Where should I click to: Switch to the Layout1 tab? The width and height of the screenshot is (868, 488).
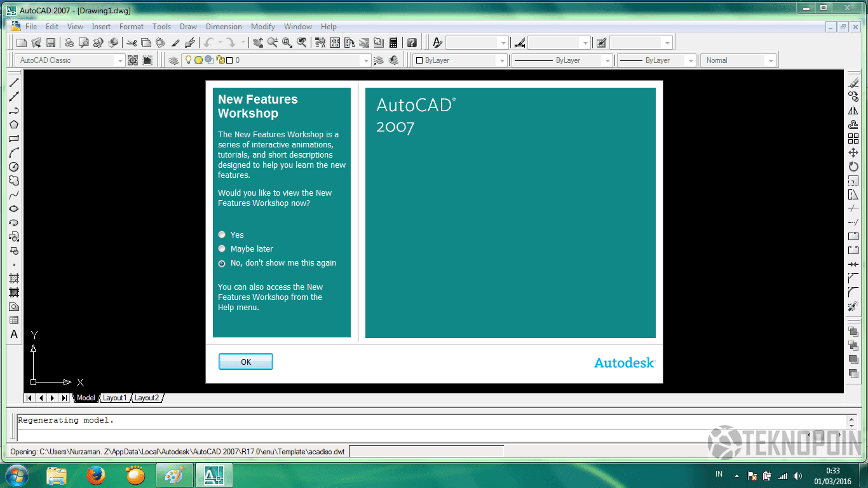pos(114,398)
